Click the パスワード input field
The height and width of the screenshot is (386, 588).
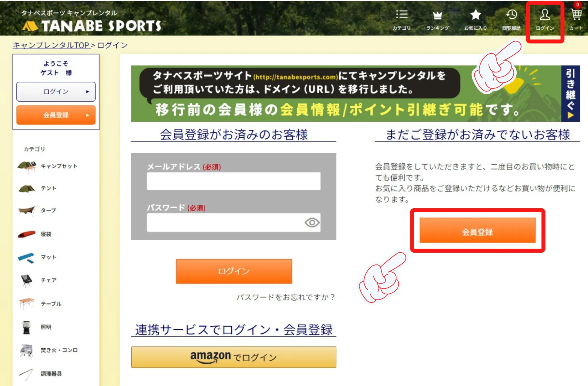[x=234, y=222]
